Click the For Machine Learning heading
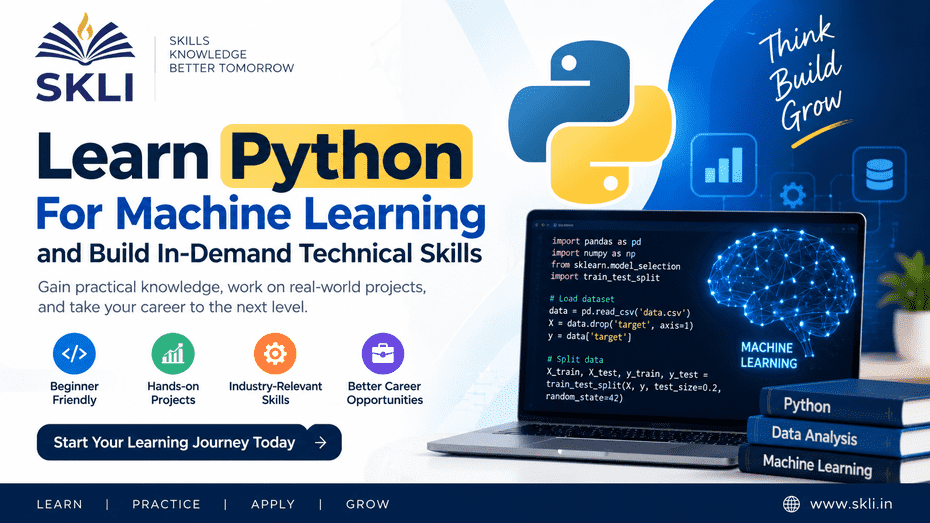The height and width of the screenshot is (523, 930). point(261,213)
